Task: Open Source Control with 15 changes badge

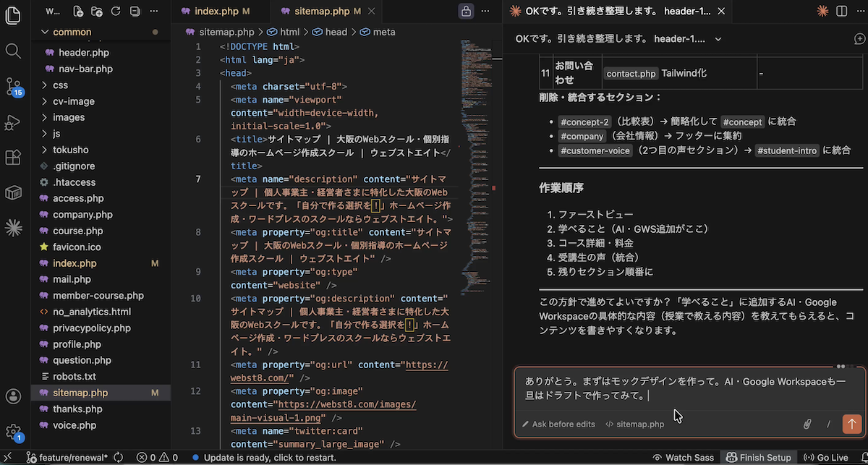Action: point(13,87)
